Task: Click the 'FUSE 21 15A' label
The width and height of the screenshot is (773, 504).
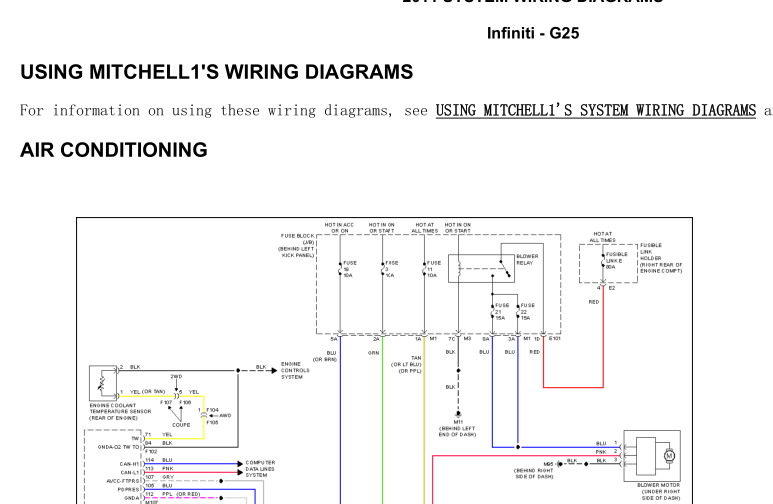Action: point(501,312)
